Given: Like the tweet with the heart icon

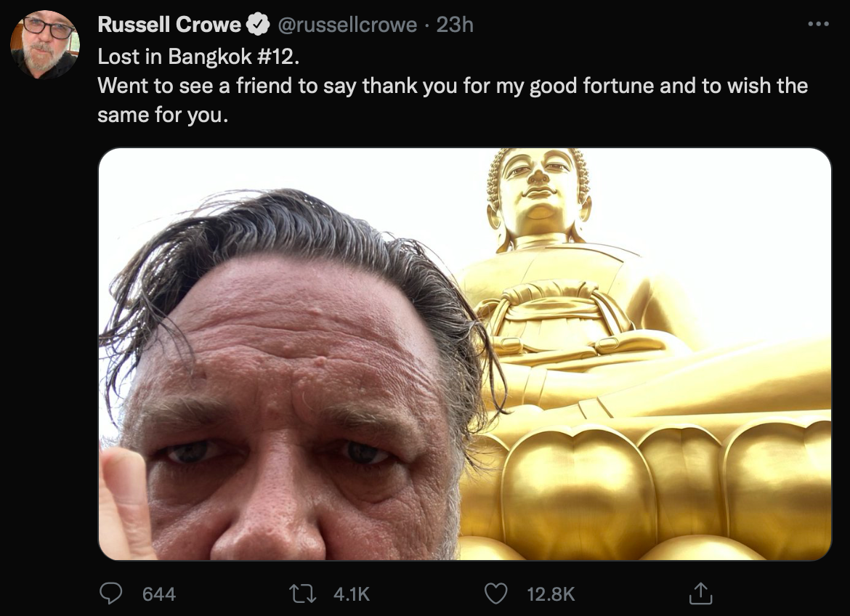Looking at the screenshot, I should [x=495, y=594].
